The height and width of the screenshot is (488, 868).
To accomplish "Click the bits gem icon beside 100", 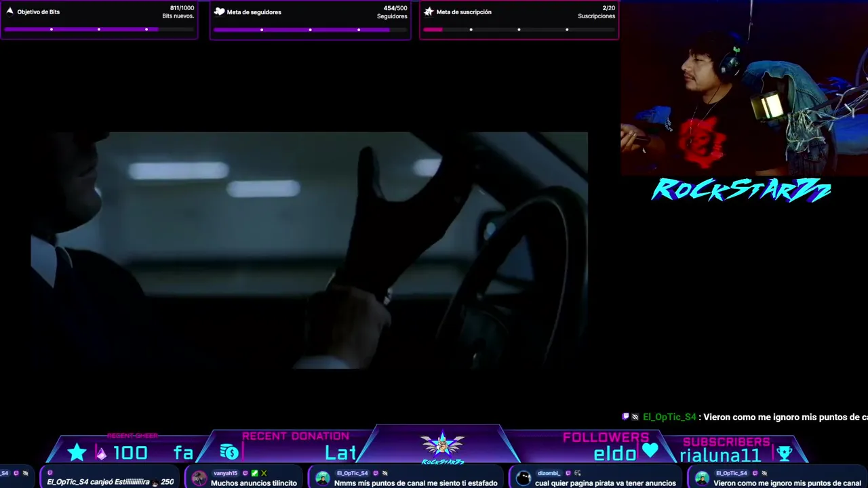I will click(101, 453).
